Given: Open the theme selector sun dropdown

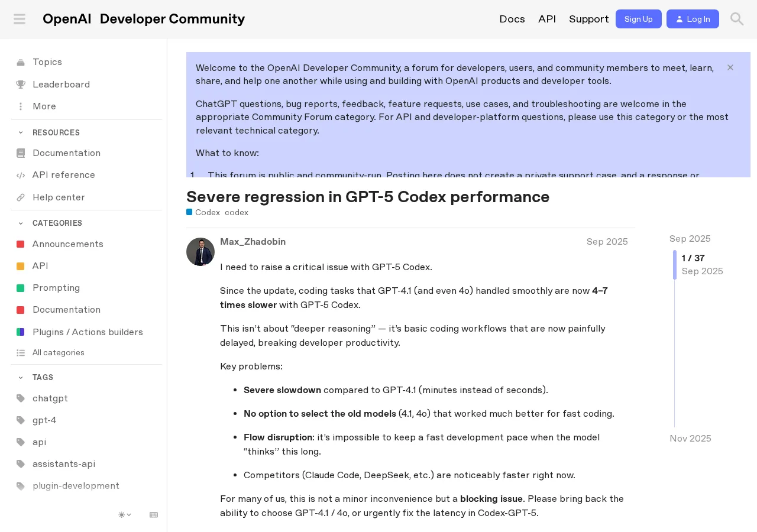Looking at the screenshot, I should coord(125,515).
